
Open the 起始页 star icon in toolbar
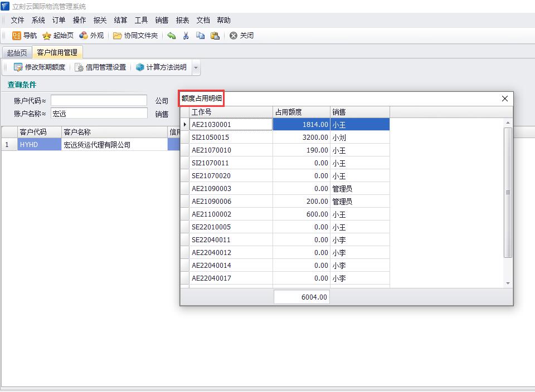click(x=47, y=36)
